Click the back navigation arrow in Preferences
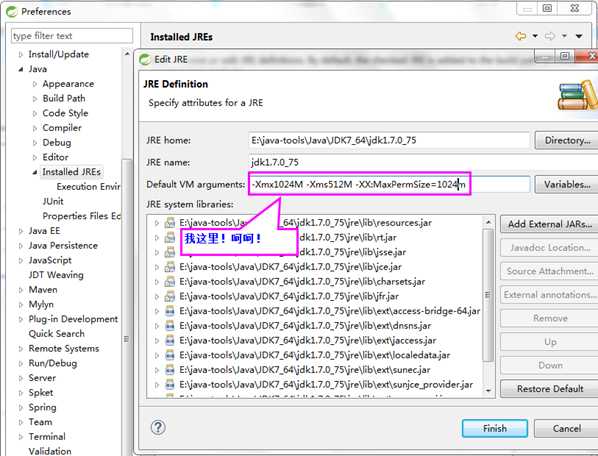598x456 pixels. tap(521, 36)
